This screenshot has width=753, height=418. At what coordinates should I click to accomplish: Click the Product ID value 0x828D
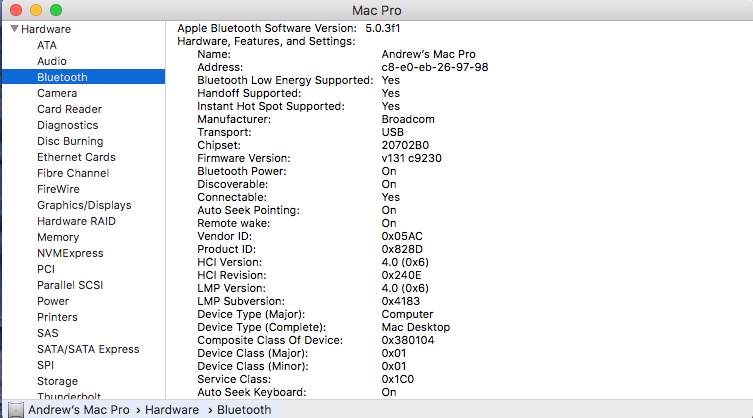pyautogui.click(x=402, y=249)
